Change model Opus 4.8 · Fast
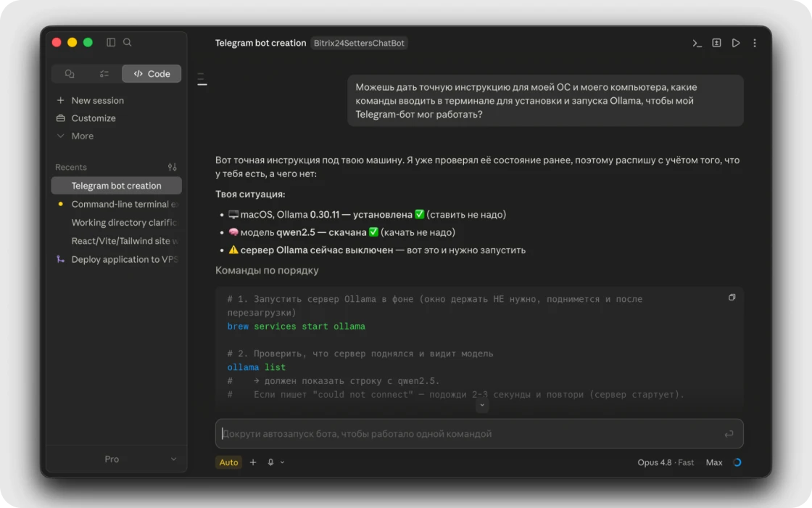 (666, 462)
